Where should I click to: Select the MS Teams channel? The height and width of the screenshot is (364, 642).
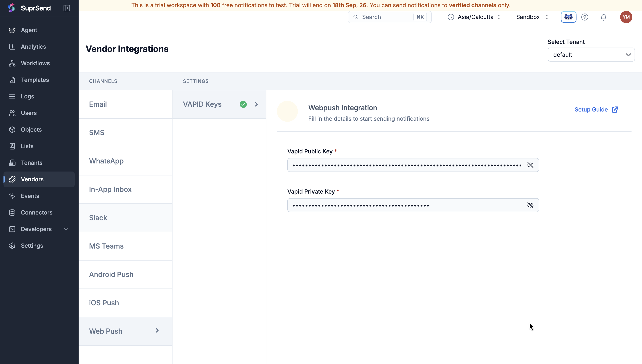coord(125,246)
